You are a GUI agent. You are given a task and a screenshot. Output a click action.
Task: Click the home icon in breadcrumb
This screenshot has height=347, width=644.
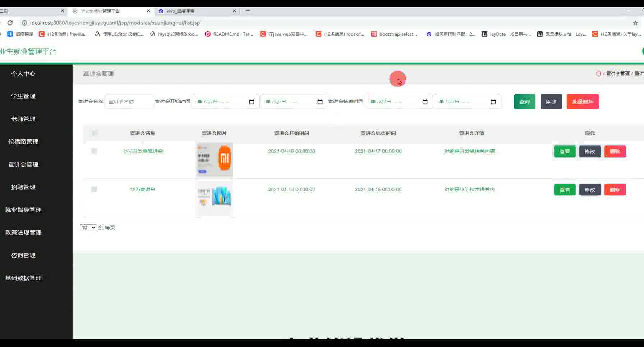click(x=598, y=73)
